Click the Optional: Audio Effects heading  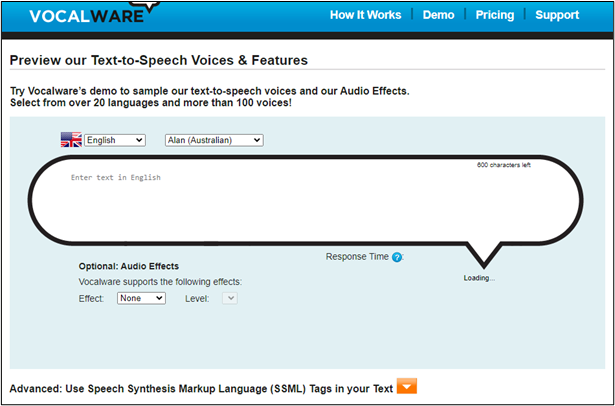129,266
